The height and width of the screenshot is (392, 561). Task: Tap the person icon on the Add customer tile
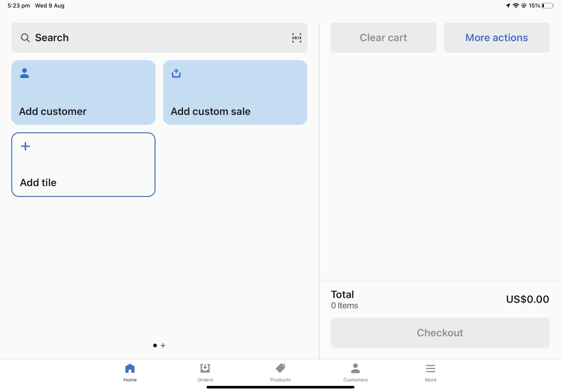coord(24,73)
